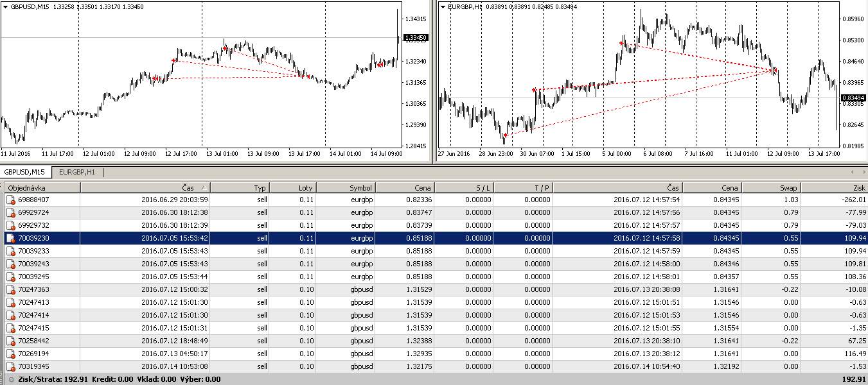
Task: Click the close price 1.32192
Action: 727,366
